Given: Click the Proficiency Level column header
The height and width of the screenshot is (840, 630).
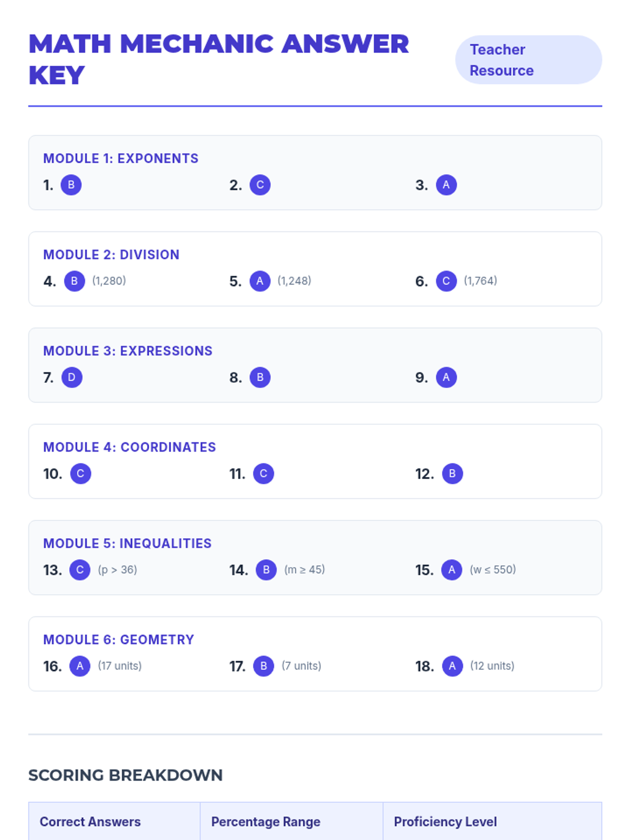Looking at the screenshot, I should (445, 822).
